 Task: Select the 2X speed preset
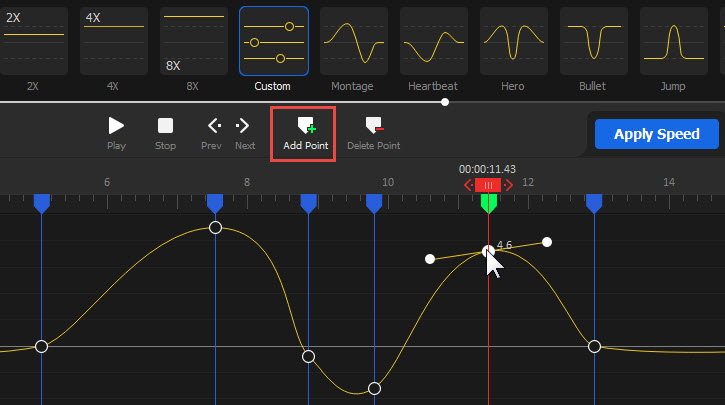tap(34, 41)
